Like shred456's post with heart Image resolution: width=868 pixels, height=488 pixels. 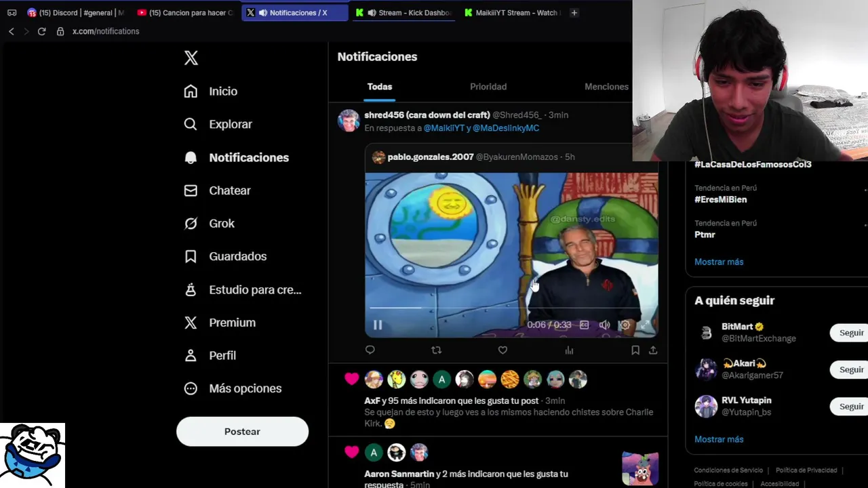(502, 350)
